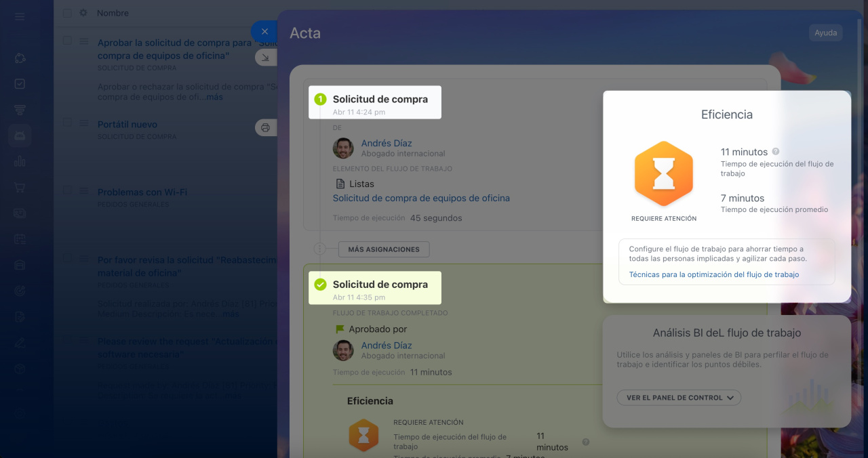
Task: Click the Nombre column header
Action: tap(113, 13)
